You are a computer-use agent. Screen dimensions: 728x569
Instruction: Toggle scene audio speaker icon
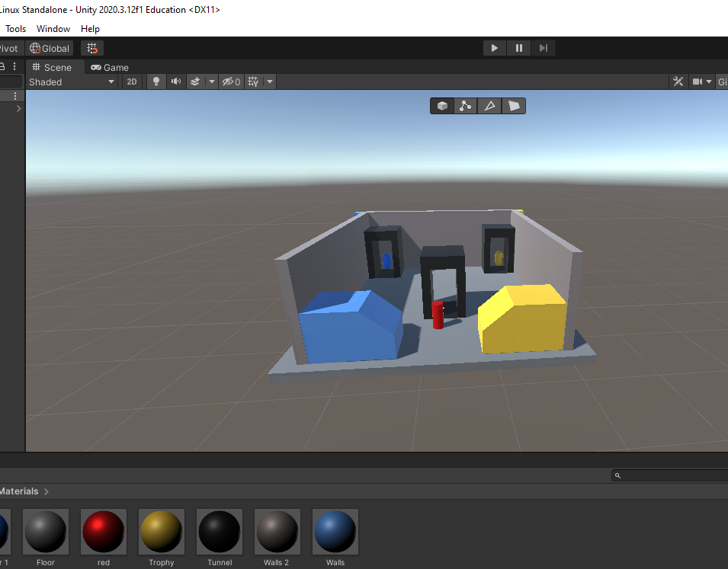175,82
